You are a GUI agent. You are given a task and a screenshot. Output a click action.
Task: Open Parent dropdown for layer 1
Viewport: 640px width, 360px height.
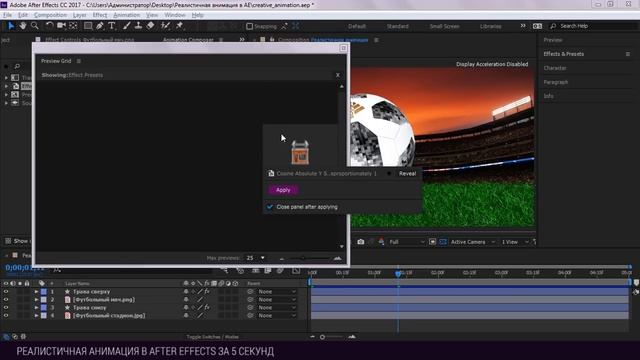(277, 292)
